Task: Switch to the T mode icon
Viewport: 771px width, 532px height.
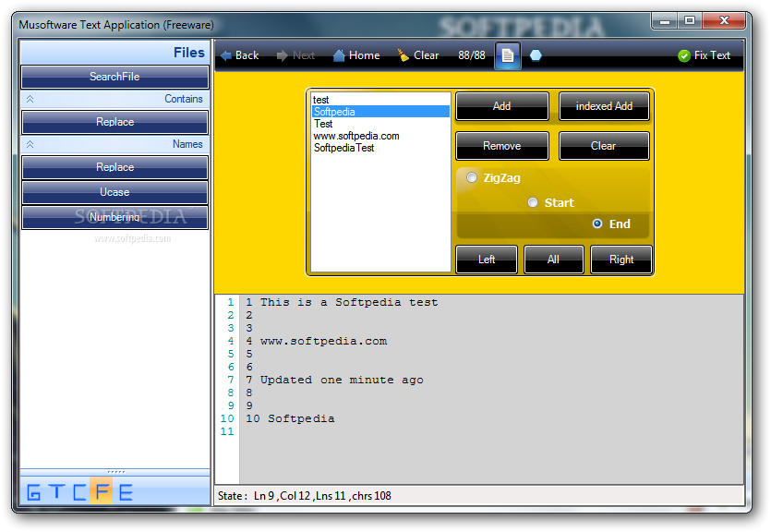Action: click(56, 492)
